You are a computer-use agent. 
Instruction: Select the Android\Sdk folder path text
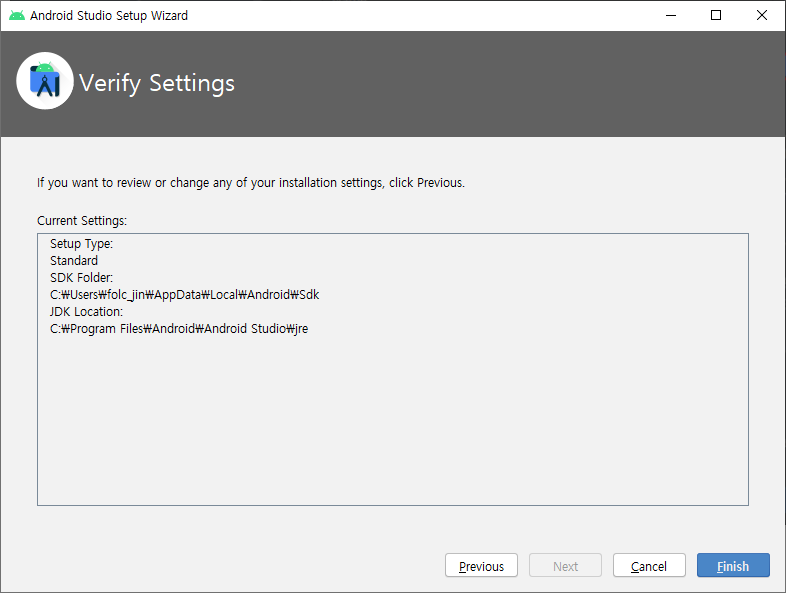(x=184, y=295)
